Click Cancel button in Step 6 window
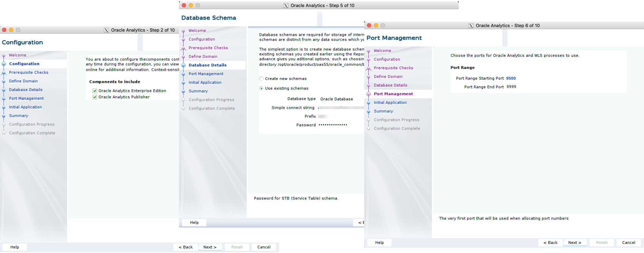Image resolution: width=644 pixels, height=253 pixels. [629, 243]
